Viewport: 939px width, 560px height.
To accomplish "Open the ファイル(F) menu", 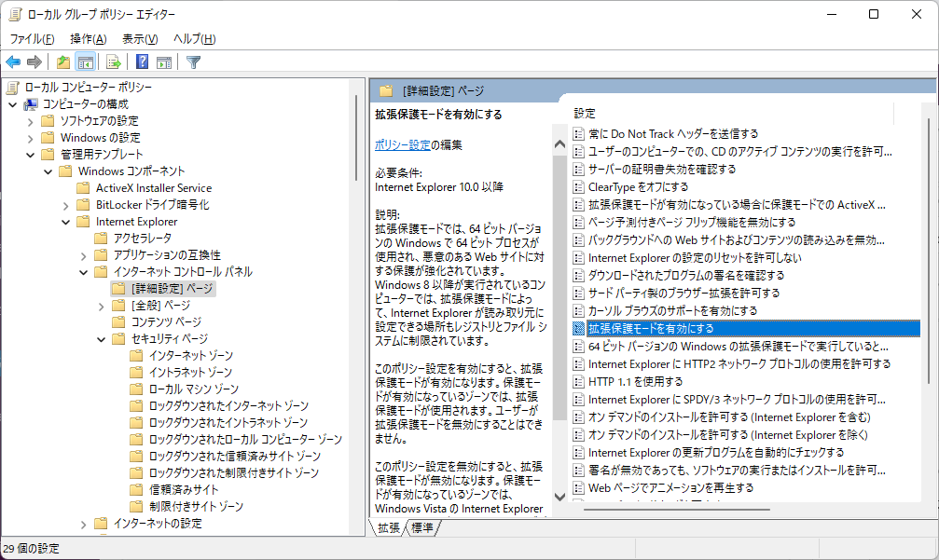I will (x=33, y=39).
